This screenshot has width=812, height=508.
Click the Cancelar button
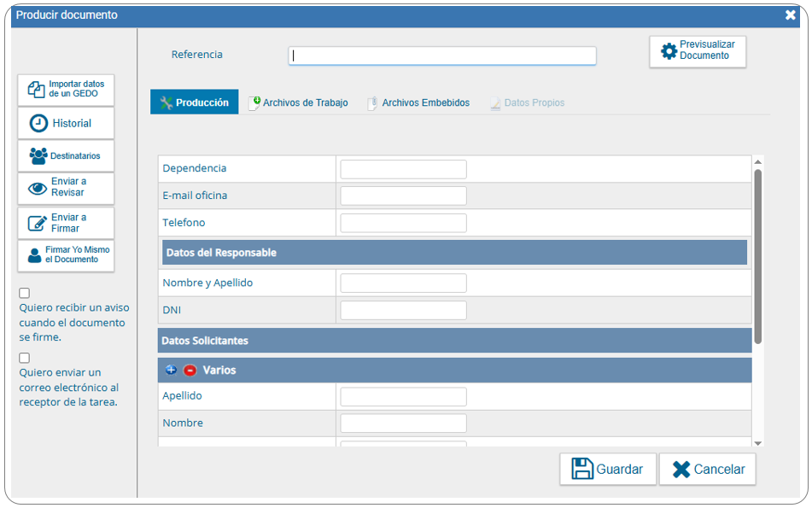pyautogui.click(x=707, y=470)
